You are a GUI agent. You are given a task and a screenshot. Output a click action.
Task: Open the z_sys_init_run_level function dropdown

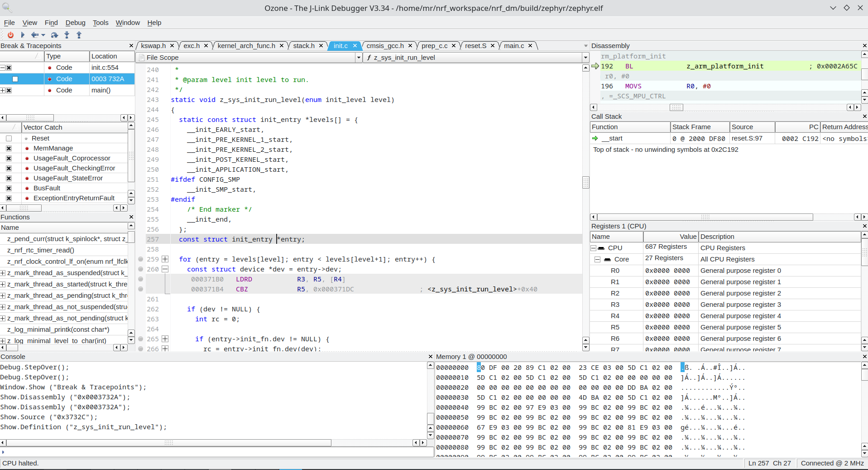[585, 58]
